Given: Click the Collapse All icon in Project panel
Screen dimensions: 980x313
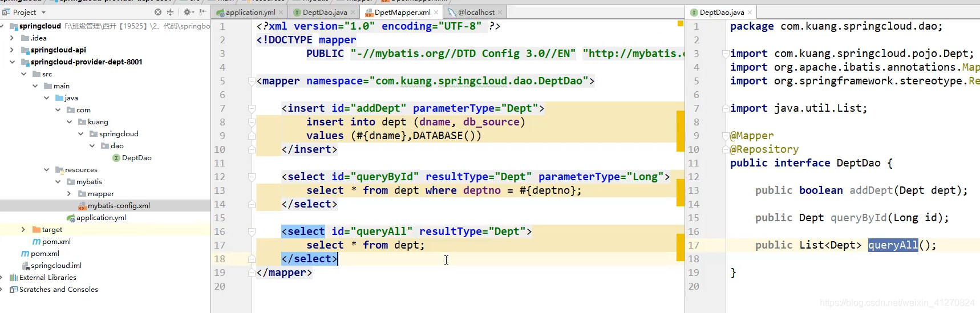Looking at the screenshot, I should 170,12.
